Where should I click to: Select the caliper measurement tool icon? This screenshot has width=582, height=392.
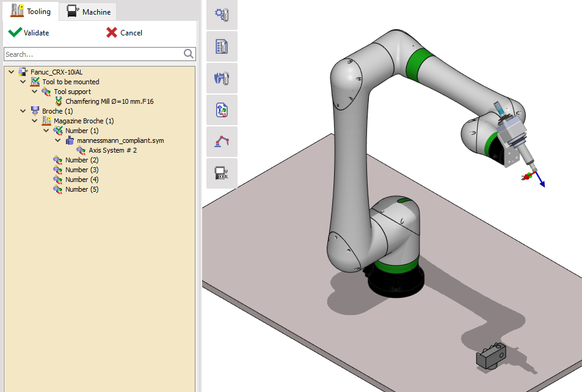221,78
